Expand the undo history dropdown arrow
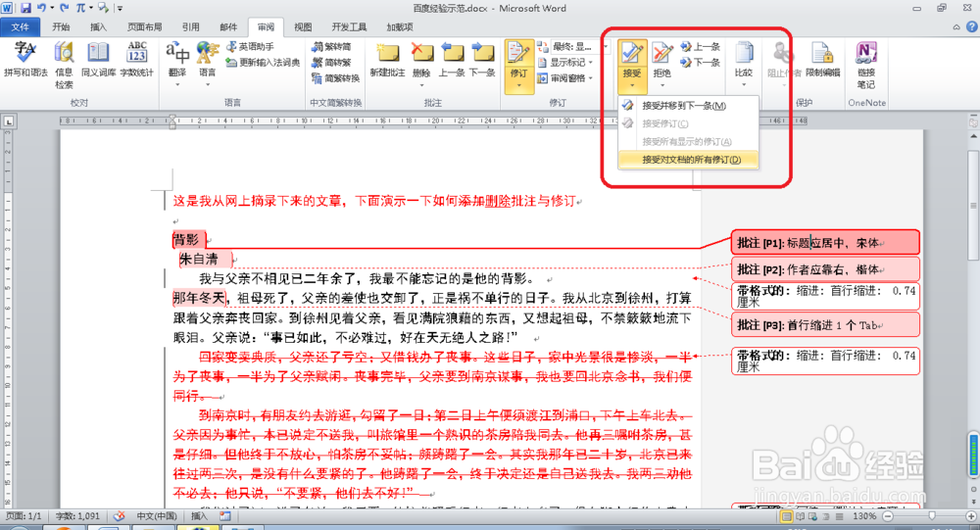The image size is (980, 530). (52, 8)
